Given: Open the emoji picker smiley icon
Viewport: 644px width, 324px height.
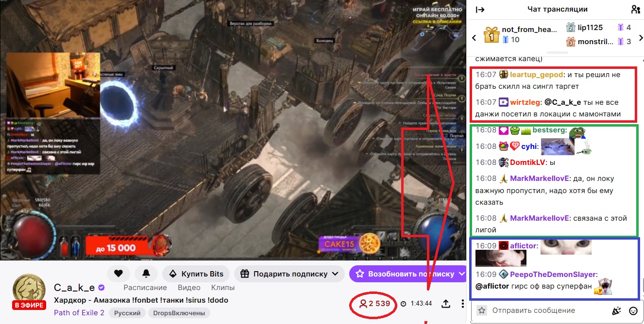Looking at the screenshot, I should [x=633, y=311].
